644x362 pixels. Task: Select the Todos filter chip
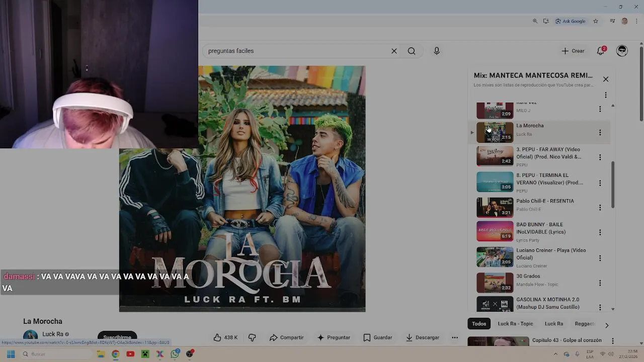click(x=479, y=324)
